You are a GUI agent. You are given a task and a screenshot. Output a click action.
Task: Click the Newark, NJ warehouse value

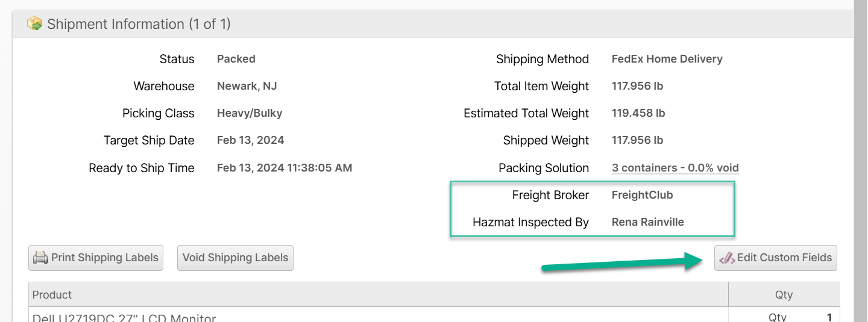[x=247, y=86]
